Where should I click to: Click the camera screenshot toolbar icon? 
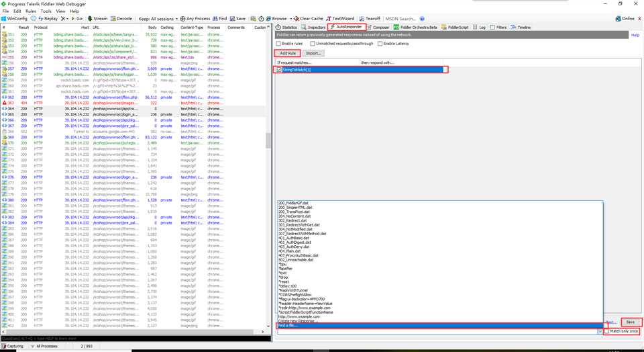(x=254, y=19)
